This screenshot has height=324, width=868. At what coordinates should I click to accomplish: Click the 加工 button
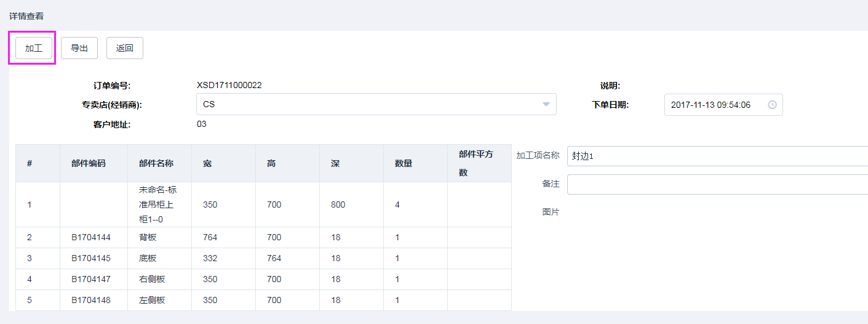pos(33,48)
